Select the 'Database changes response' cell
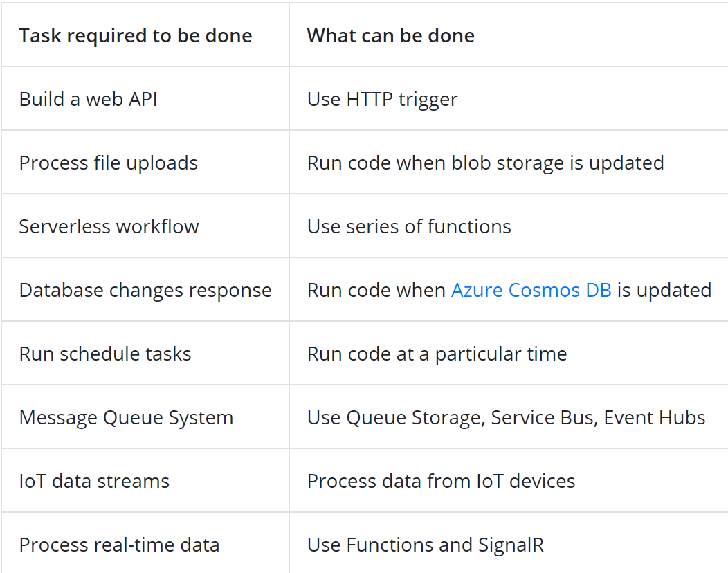This screenshot has height=573, width=728. (x=145, y=289)
